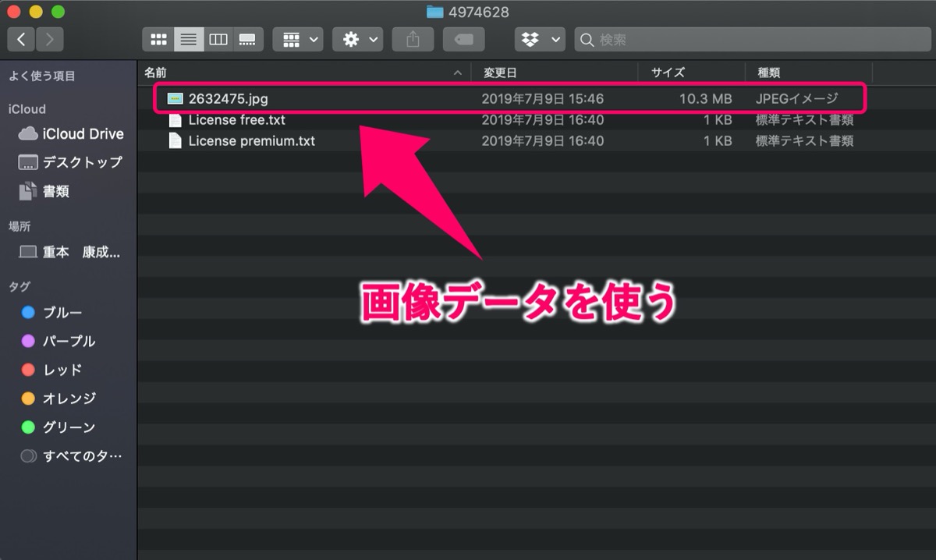Filter by the purple パープル tag
This screenshot has width=936, height=560.
(58, 341)
